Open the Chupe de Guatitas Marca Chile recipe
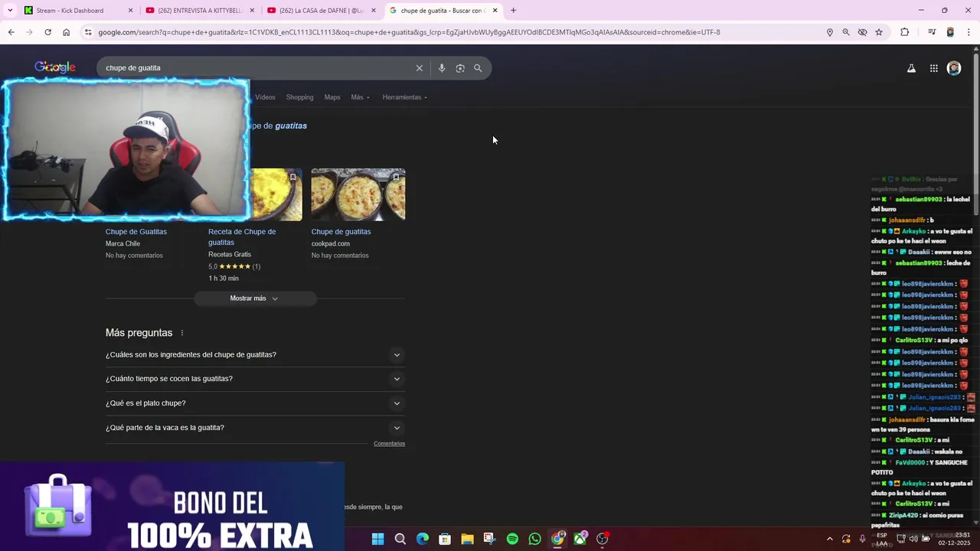980x551 pixels. [136, 232]
